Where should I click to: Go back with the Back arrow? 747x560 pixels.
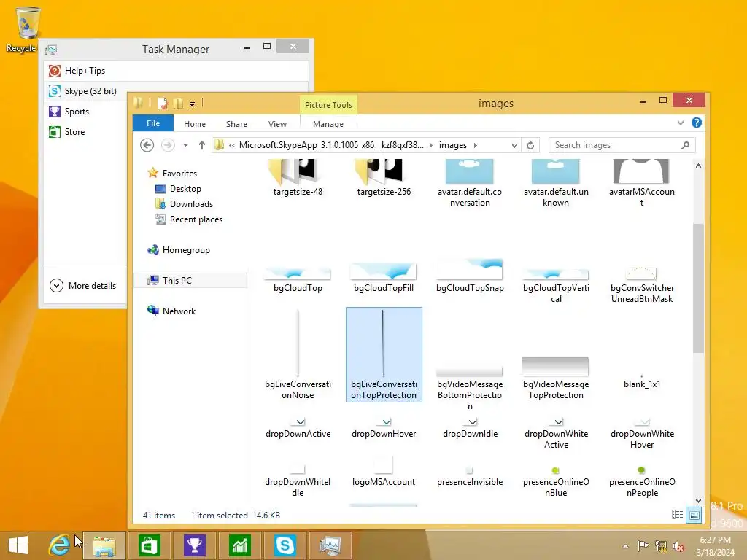click(x=147, y=145)
